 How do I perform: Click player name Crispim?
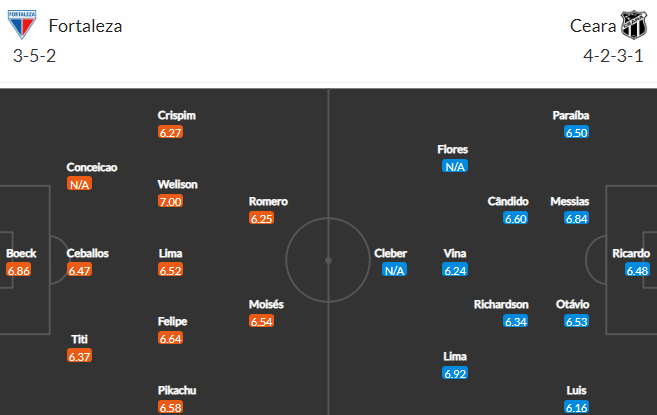coord(176,115)
